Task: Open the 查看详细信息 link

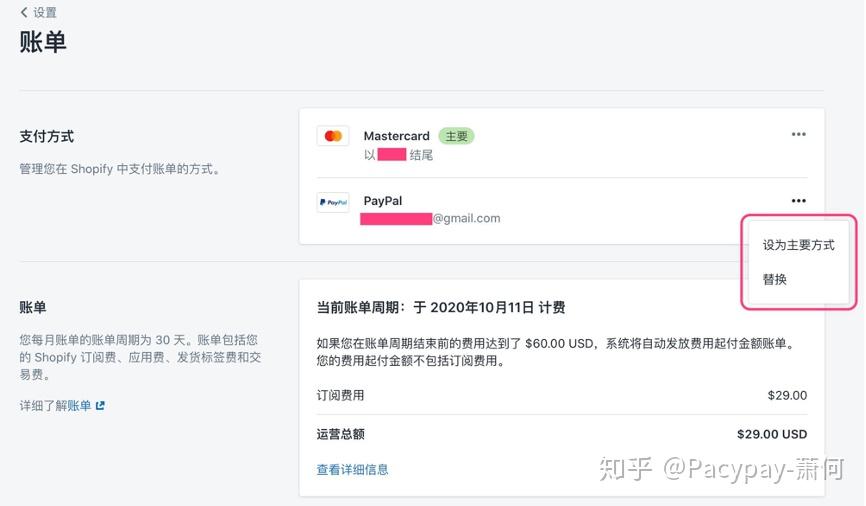Action: coord(352,469)
